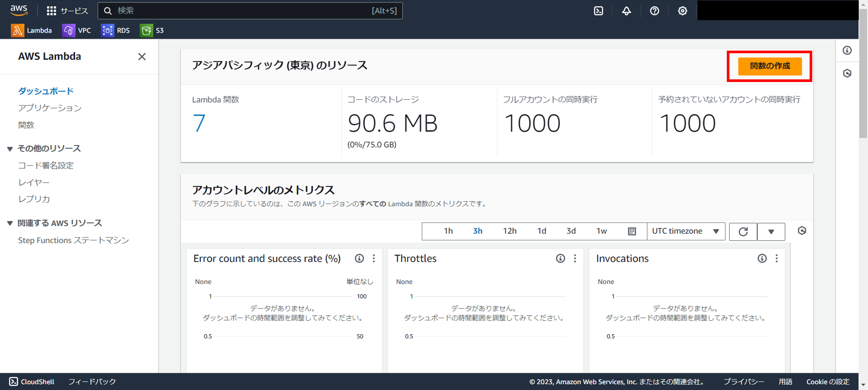Image resolution: width=868 pixels, height=390 pixels.
Task: Open the custom calendar time range
Action: point(632,231)
